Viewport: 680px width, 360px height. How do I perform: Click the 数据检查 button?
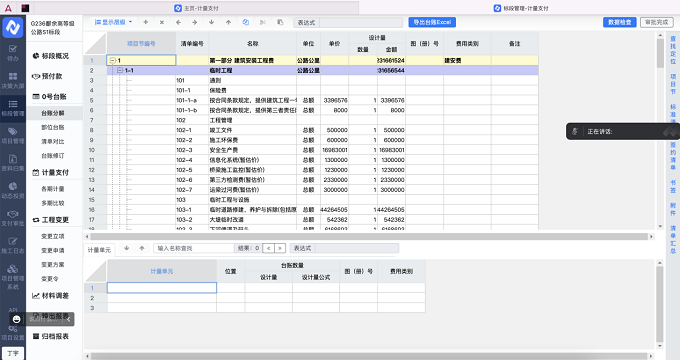[x=620, y=22]
